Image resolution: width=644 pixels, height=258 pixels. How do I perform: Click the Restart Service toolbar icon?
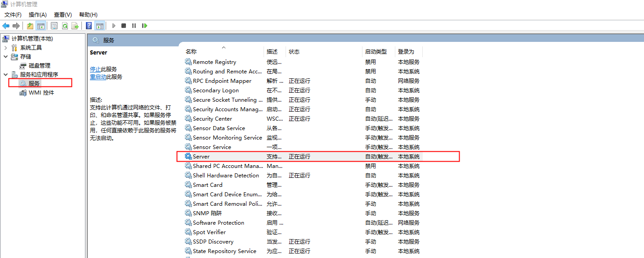(x=144, y=26)
